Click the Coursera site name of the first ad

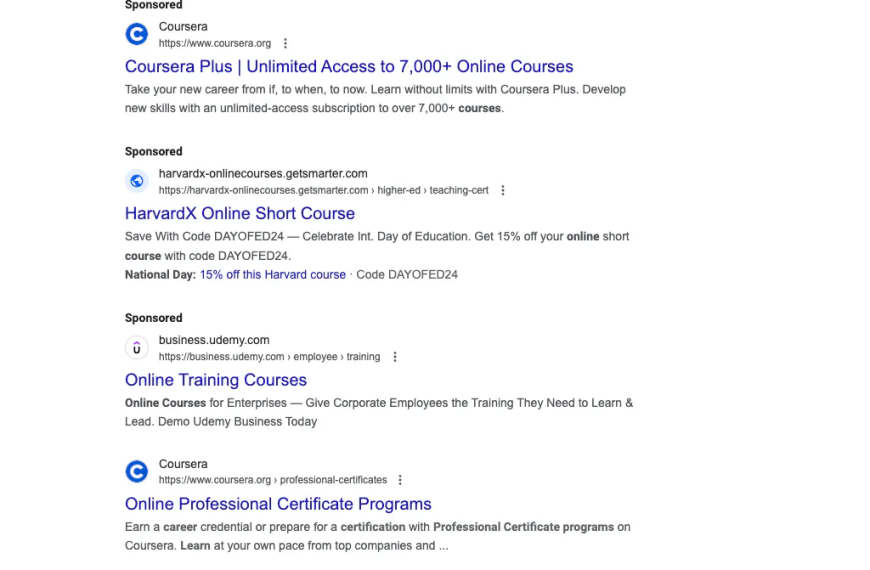183,27
